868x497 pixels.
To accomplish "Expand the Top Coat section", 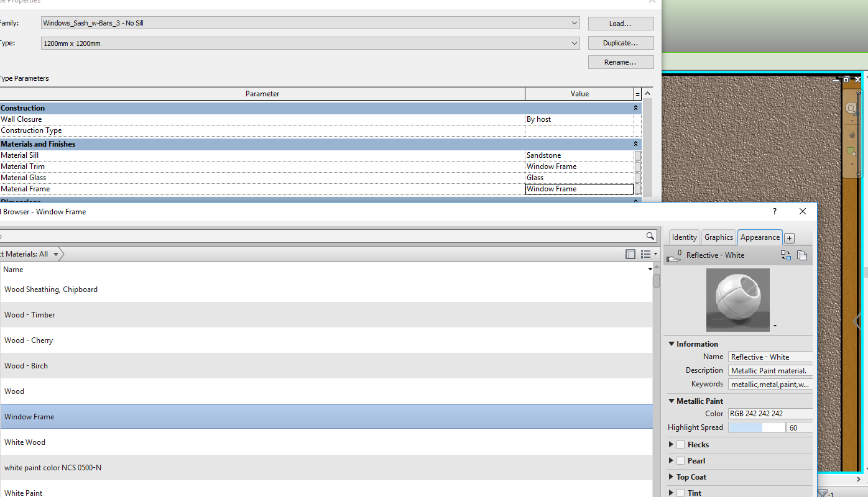I will [x=672, y=477].
